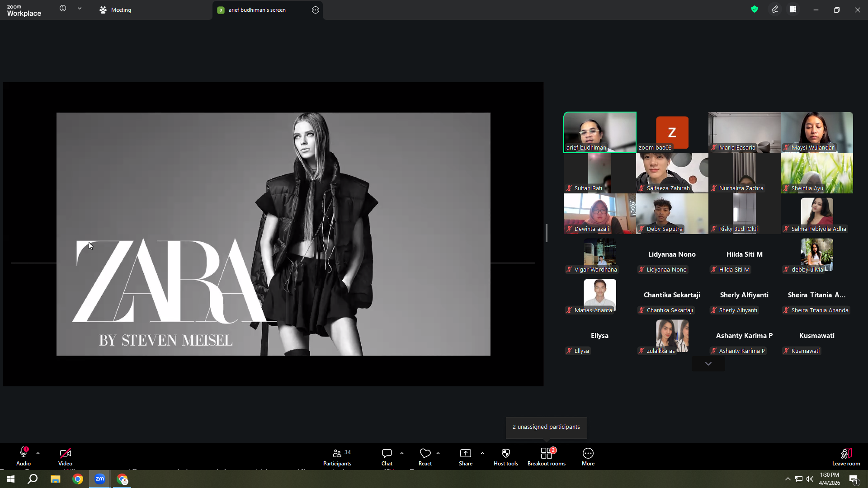Toggle the Video camera
868x488 pixels.
tap(65, 456)
